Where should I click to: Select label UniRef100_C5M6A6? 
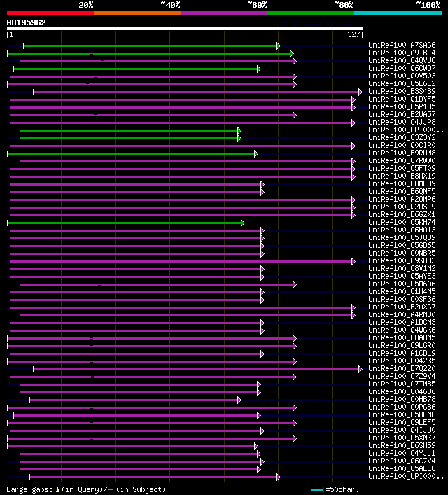tap(402, 284)
